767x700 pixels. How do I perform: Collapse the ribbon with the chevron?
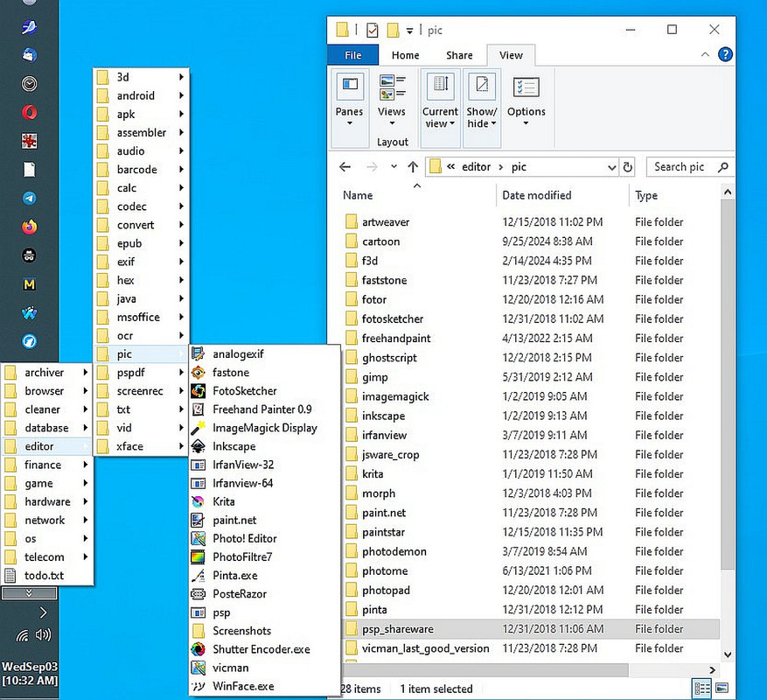coord(705,54)
